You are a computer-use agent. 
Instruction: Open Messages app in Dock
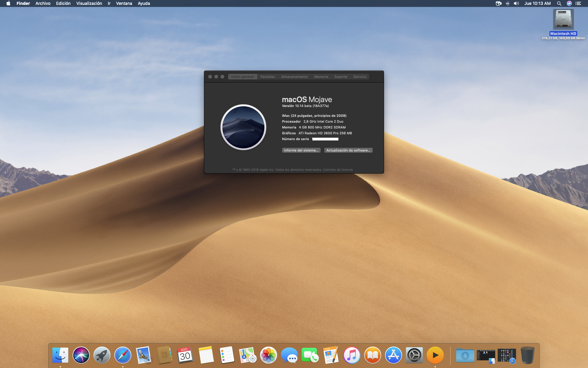tap(289, 355)
